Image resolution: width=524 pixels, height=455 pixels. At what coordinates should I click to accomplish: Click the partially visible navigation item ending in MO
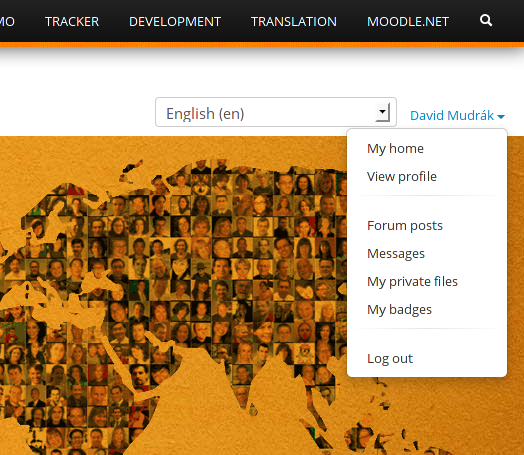click(7, 22)
